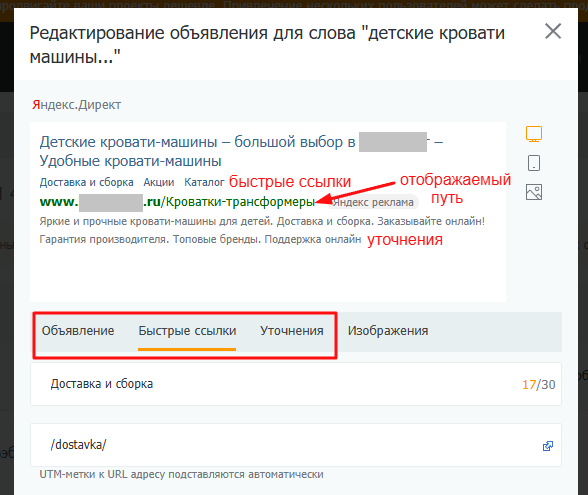Switch to the Уточнения tab
This screenshot has width=588, height=495.
[292, 331]
